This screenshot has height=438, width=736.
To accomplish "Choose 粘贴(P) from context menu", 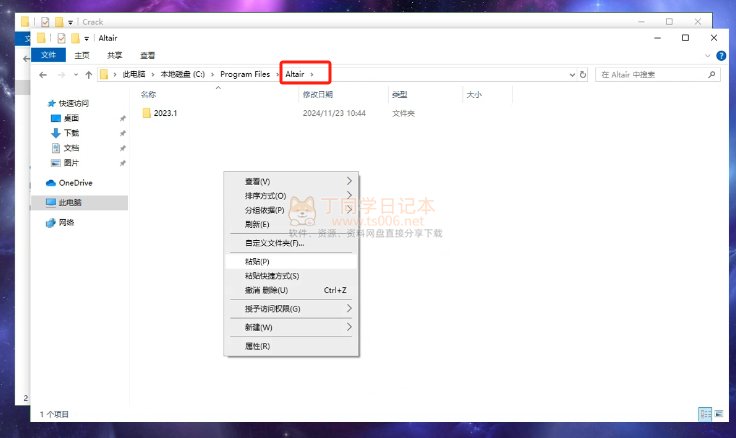I will pos(291,261).
